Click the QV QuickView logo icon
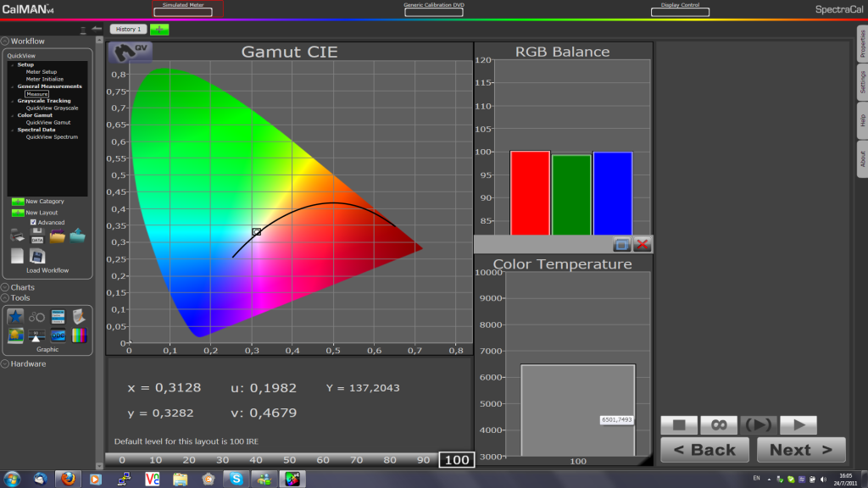Image resolution: width=868 pixels, height=488 pixels. pos(130,52)
